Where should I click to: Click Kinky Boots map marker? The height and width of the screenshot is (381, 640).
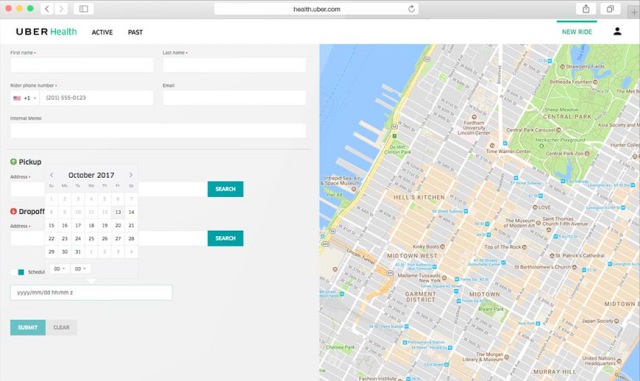pos(442,247)
